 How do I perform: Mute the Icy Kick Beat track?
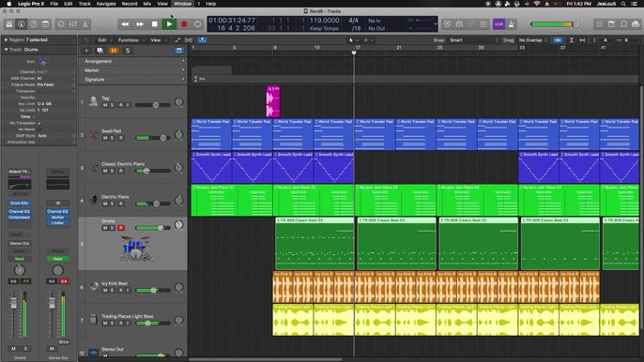[105, 290]
